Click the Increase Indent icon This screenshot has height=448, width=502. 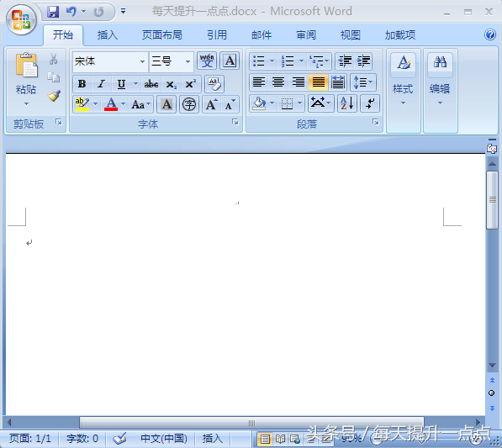363,61
